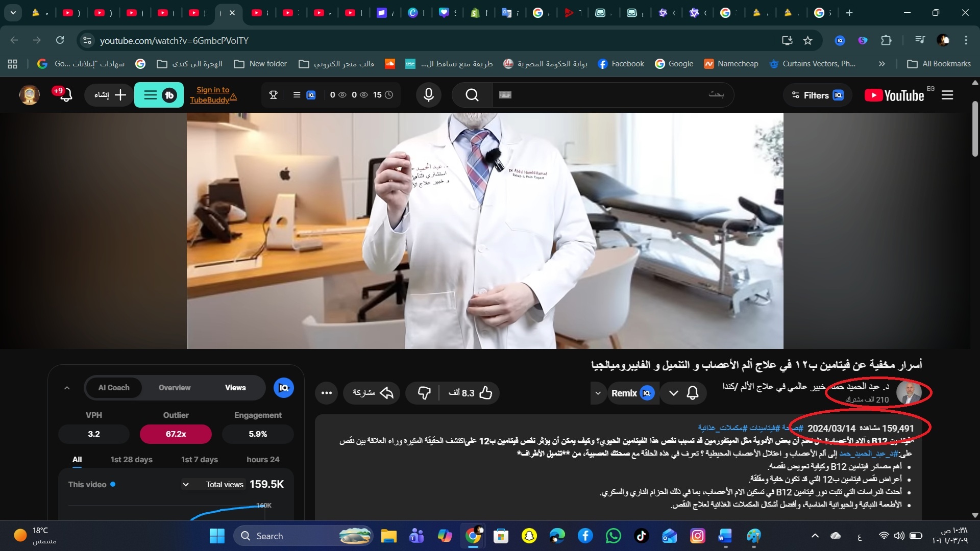This screenshot has height=551, width=980.
Task: Click inside the YouTube search field
Action: point(612,95)
